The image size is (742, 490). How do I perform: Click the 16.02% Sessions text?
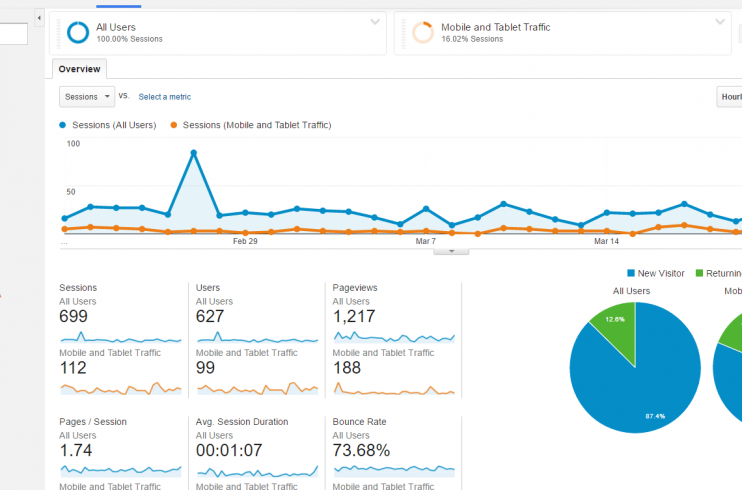click(472, 39)
